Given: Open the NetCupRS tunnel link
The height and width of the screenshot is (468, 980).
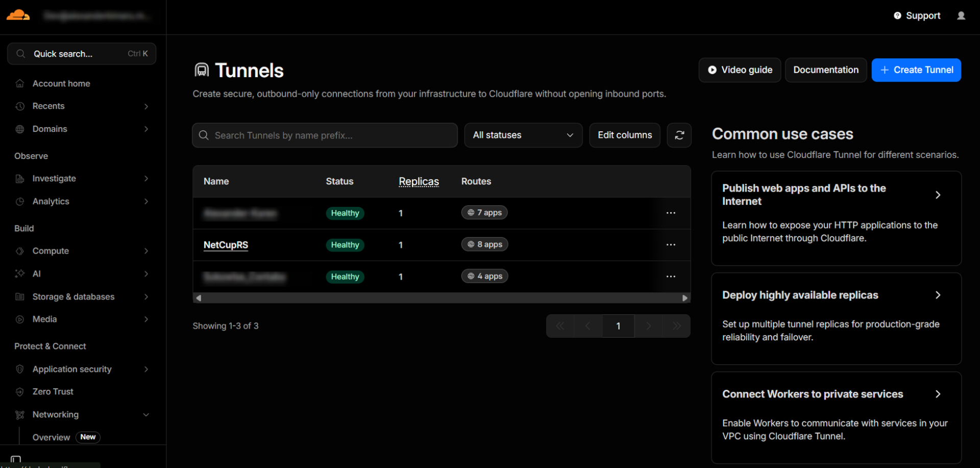Looking at the screenshot, I should click(226, 245).
